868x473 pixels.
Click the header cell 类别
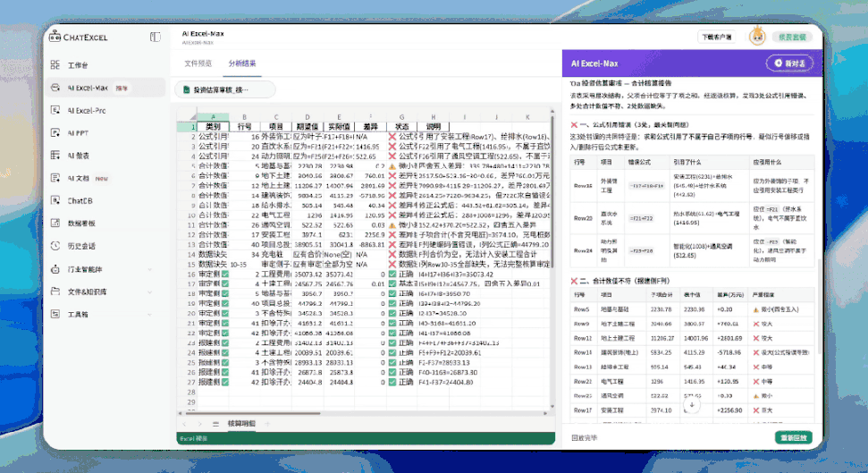pos(213,127)
